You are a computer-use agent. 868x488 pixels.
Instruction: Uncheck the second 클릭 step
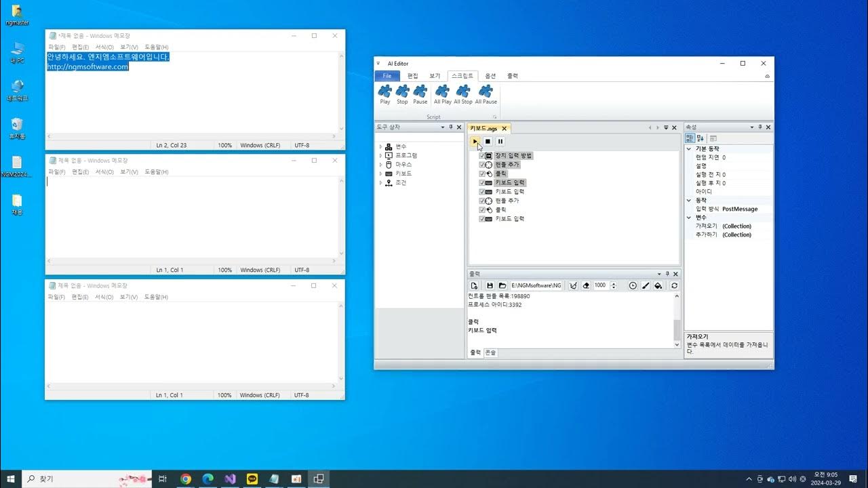coord(482,210)
